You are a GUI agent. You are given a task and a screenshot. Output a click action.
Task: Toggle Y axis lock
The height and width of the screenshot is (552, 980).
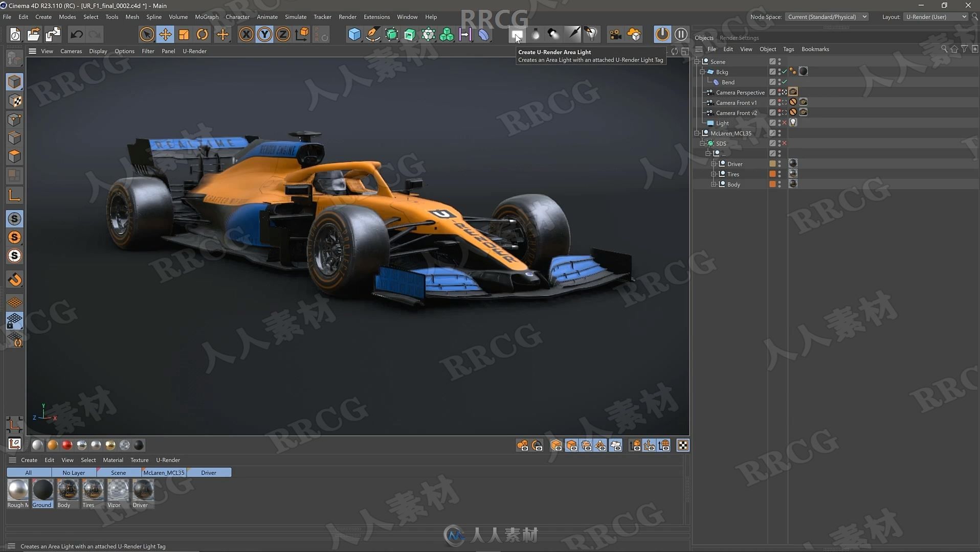[264, 35]
